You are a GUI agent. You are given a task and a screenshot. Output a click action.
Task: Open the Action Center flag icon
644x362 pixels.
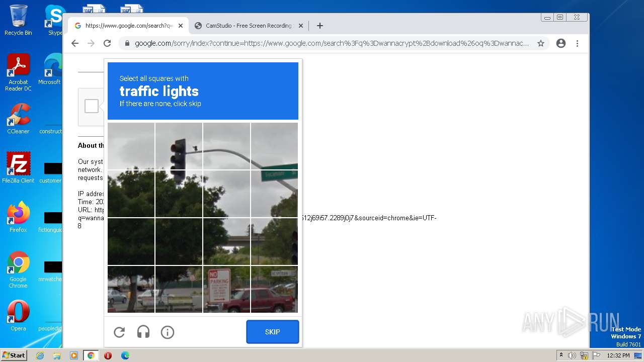point(596,355)
